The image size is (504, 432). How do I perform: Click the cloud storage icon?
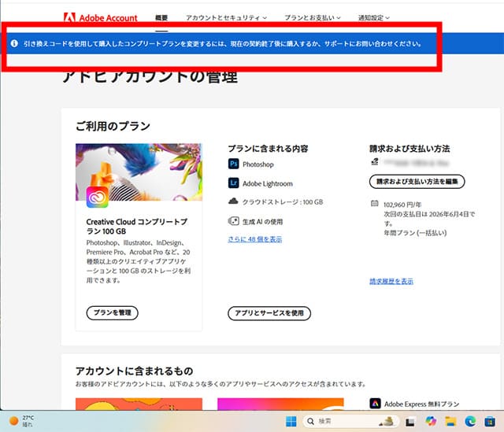pos(233,201)
